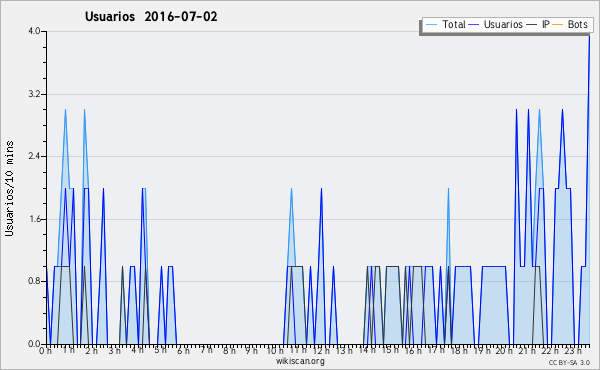Click the '9 h' x-axis label
Viewport: 600px width, 370px height.
[251, 351]
